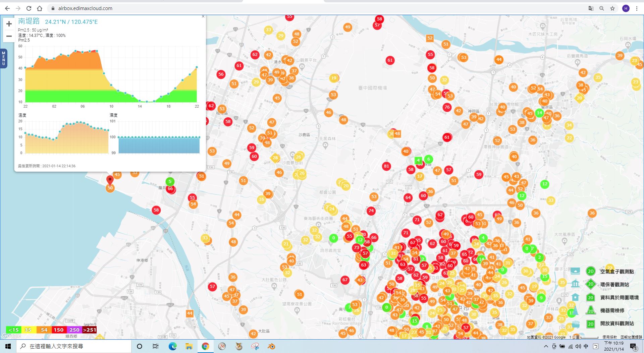Select the red 76 station marker
Image resolution: width=644 pixels, height=353 pixels.
447,107
